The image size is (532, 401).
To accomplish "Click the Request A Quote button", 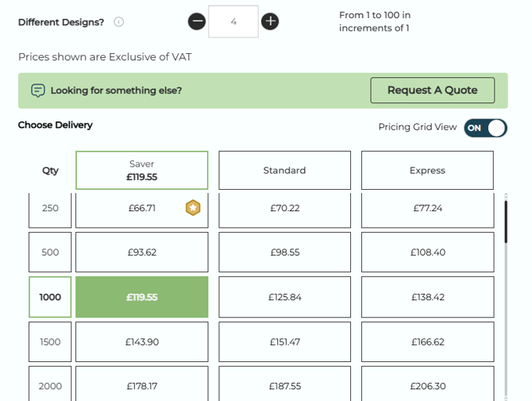I will (x=432, y=91).
